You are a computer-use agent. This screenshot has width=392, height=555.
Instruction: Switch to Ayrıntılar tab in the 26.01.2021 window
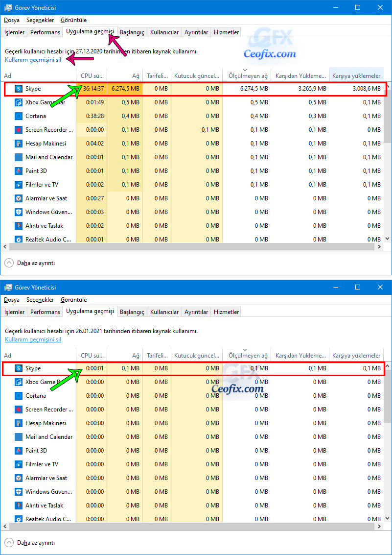coord(196,312)
